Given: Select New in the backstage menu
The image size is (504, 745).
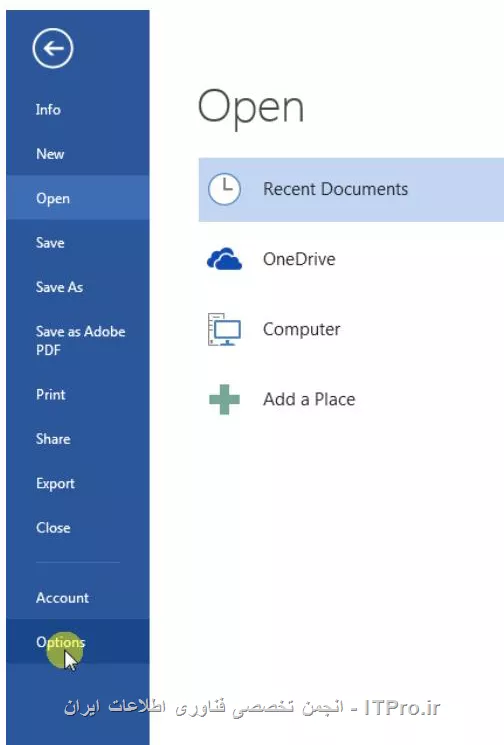Looking at the screenshot, I should (78, 153).
